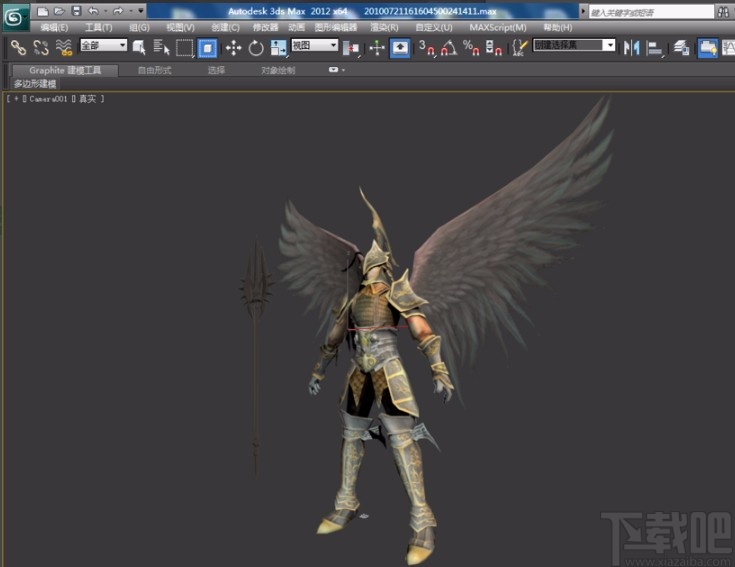Select the Select and Scale tool
This screenshot has height=567, width=735.
[x=278, y=48]
